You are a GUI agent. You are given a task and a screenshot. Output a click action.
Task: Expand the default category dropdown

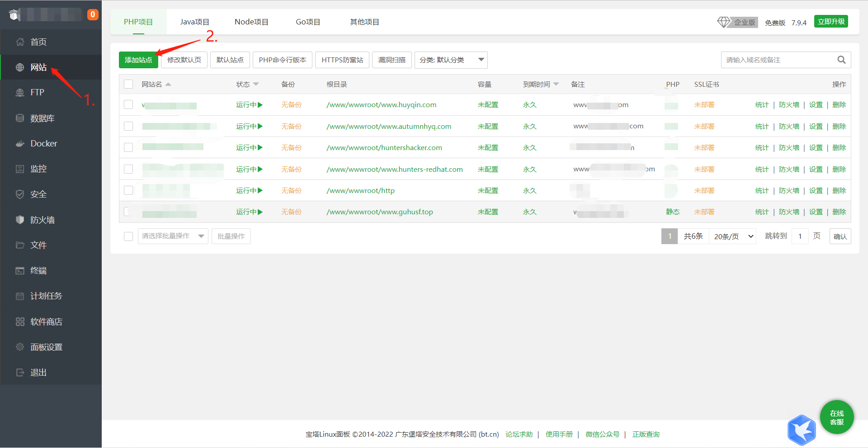point(451,60)
